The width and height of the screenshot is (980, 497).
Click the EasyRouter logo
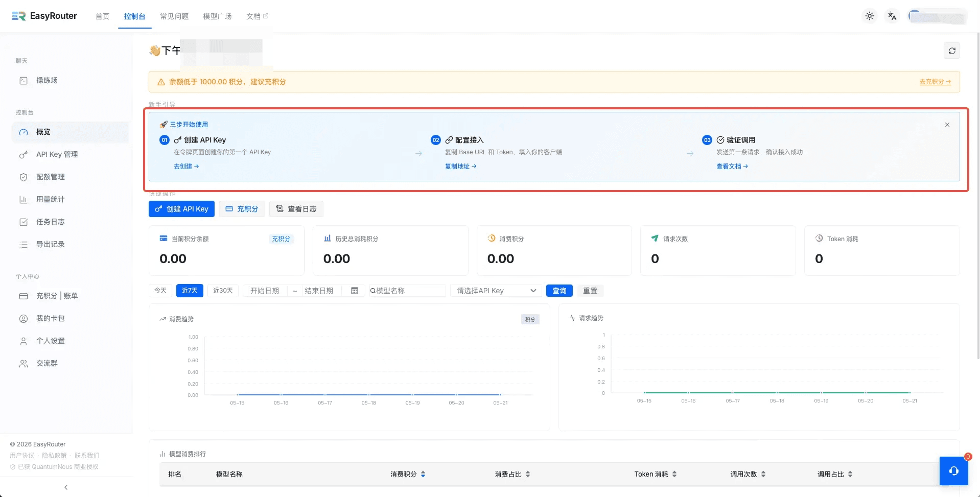pyautogui.click(x=44, y=16)
